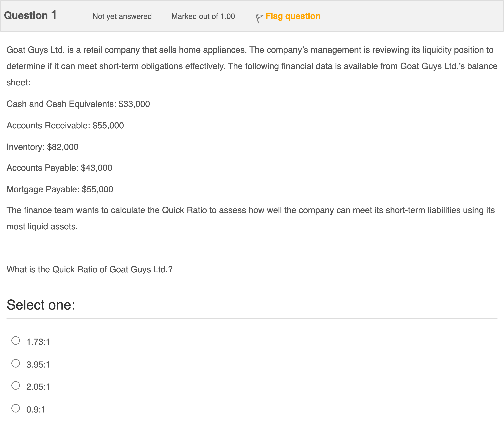Screen dimensions: 504x434
Task: Click the Select one heading
Action: pos(41,305)
